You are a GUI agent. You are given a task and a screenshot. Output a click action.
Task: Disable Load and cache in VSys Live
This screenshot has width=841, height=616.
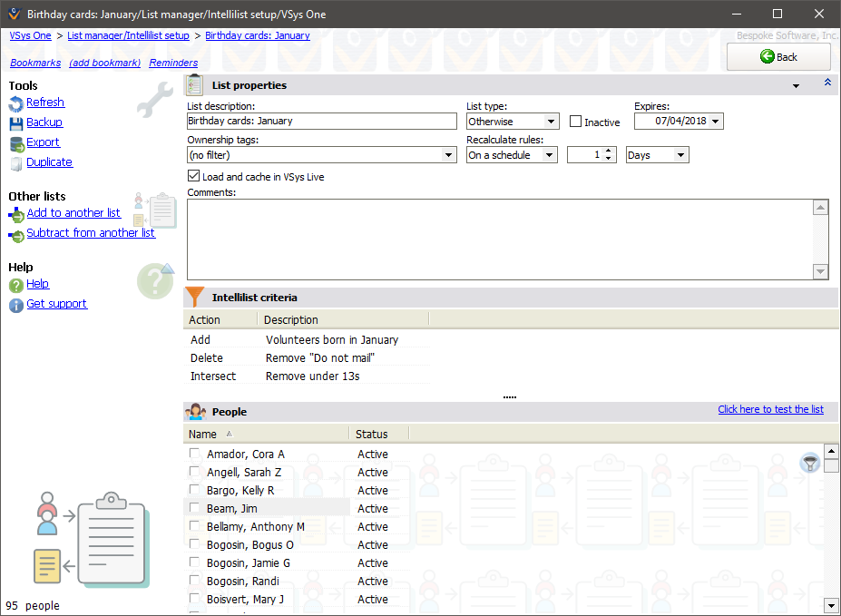tap(193, 176)
